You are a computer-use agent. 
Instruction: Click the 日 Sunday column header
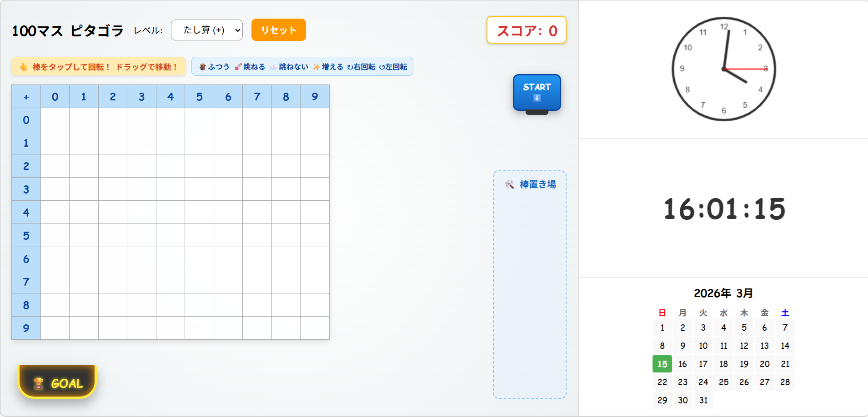tap(662, 313)
